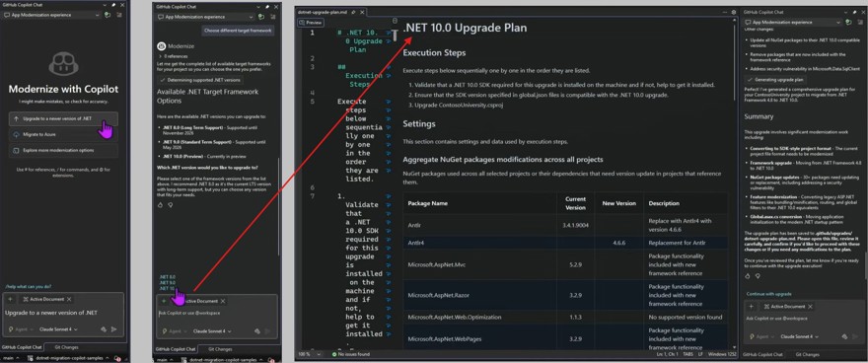868x363 pixels.
Task: Remove Active Document chip in middle chat box
Action: point(223,301)
